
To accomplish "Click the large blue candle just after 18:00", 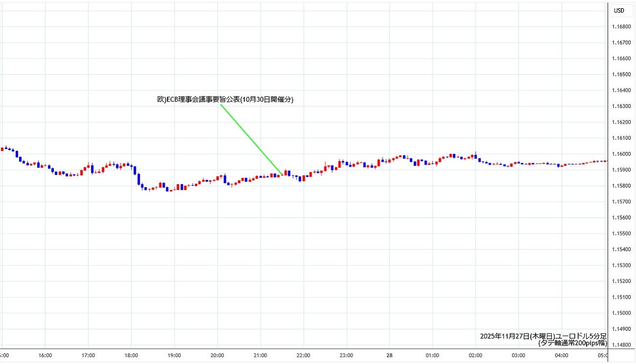I will pos(138,179).
